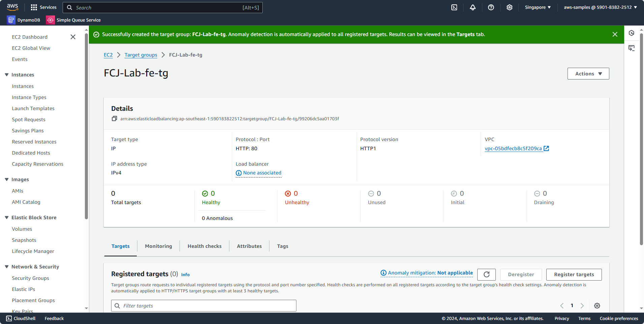
Task: Click the CloudShell icon in footer
Action: 9,319
